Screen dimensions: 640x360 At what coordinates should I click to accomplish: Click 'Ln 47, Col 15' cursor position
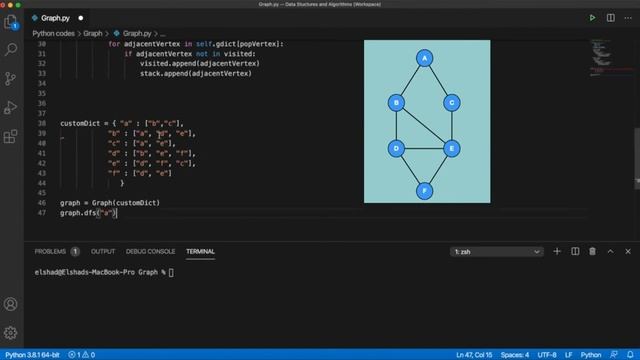(x=474, y=355)
